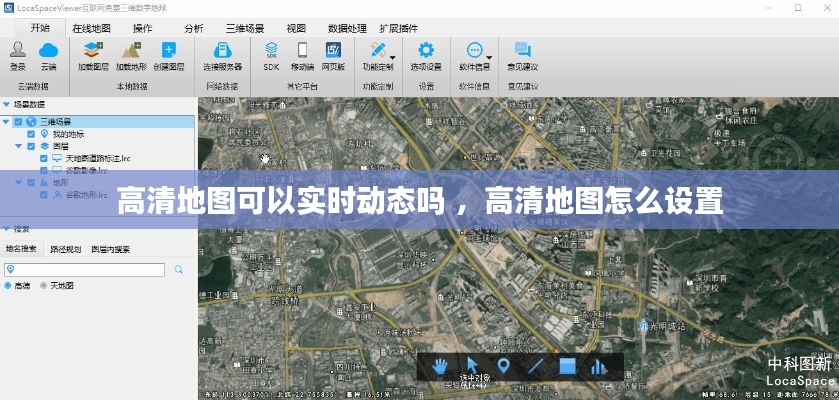Viewport: 839px width, 400px height.
Task: Open the 操作 ribbon tab
Action: 142,29
